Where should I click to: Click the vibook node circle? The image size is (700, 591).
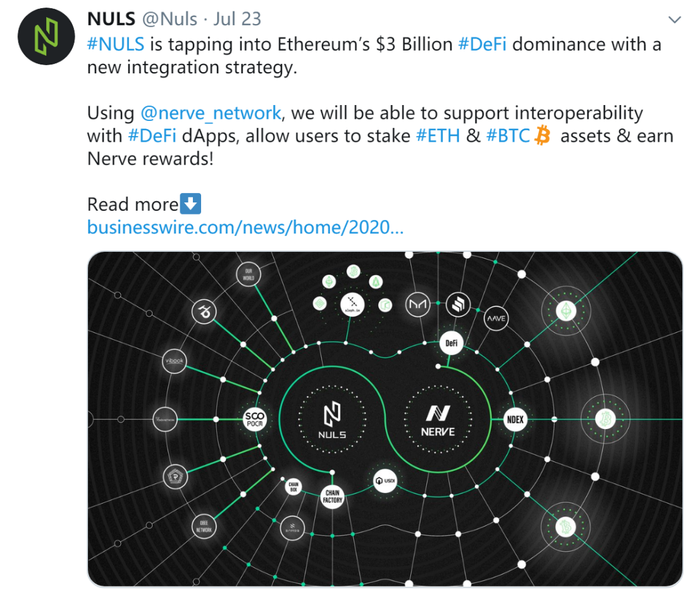coord(175,361)
